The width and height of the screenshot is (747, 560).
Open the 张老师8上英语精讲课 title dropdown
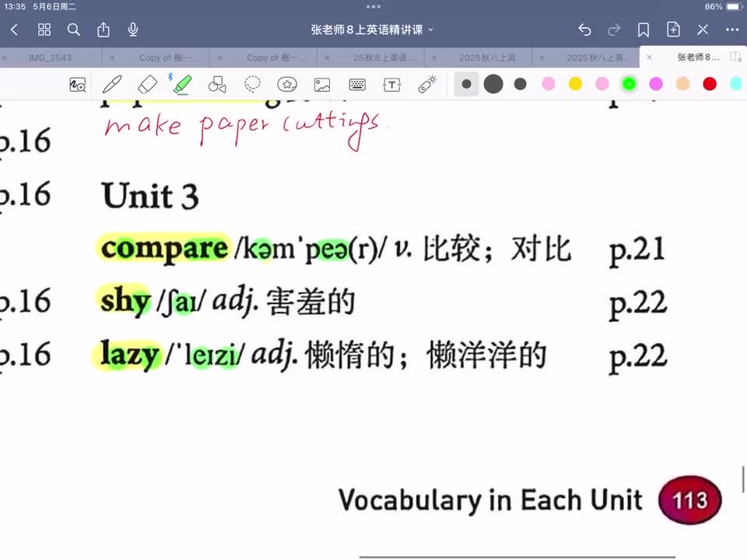click(x=372, y=30)
